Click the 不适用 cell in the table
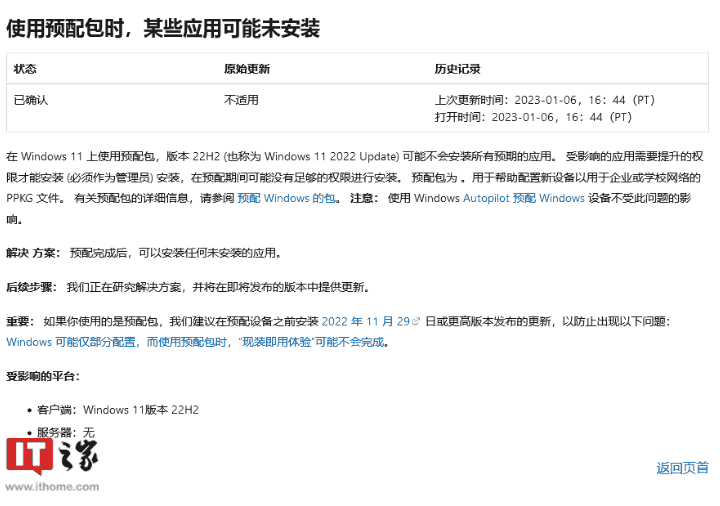Screen dimensions: 720x506 (x=241, y=100)
